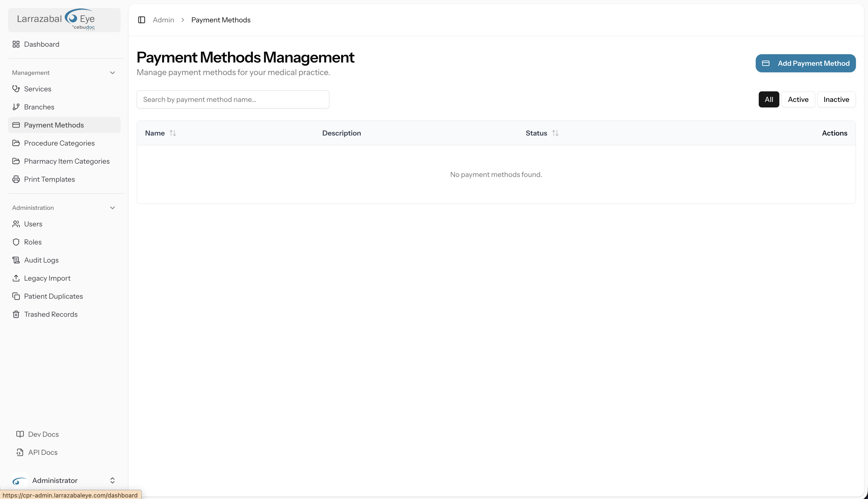Click the Branches git-branch icon
Screen dimensions: 868x499
click(x=16, y=107)
